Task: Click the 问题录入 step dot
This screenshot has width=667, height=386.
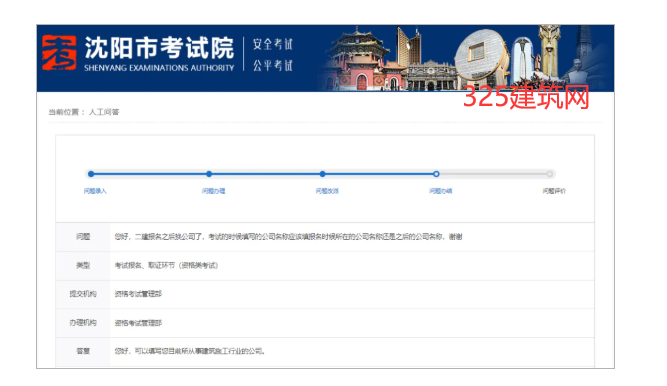Action: coord(91,174)
